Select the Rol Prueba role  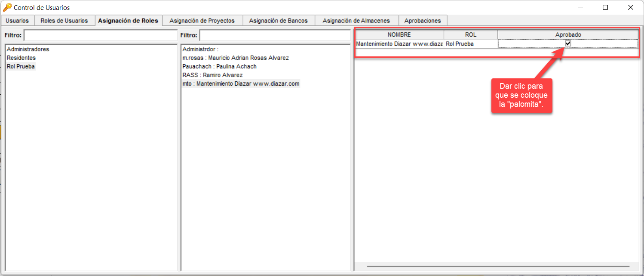(x=20, y=66)
